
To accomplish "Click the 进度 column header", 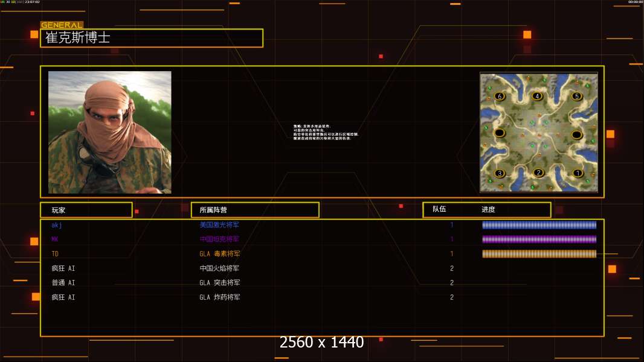I will (488, 209).
